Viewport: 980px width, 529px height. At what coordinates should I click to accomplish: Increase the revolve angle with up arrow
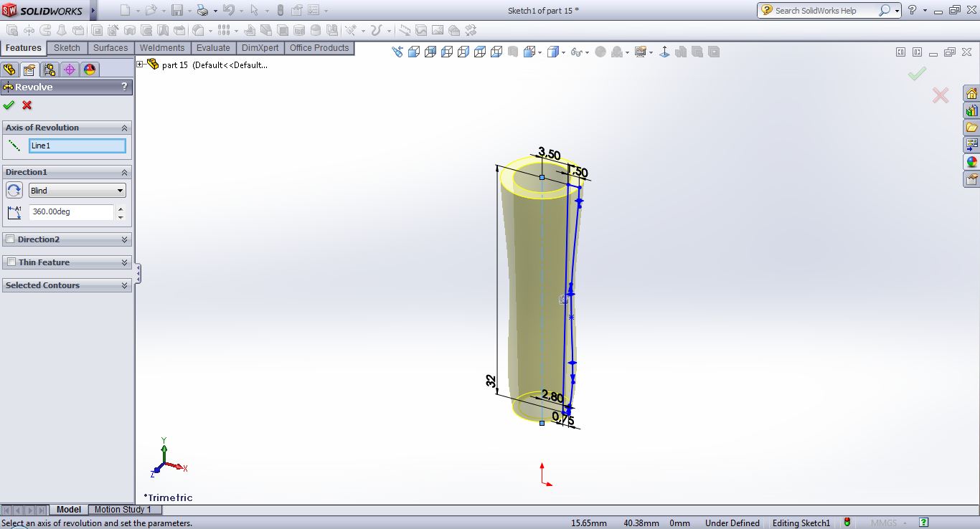pyautogui.click(x=121, y=208)
